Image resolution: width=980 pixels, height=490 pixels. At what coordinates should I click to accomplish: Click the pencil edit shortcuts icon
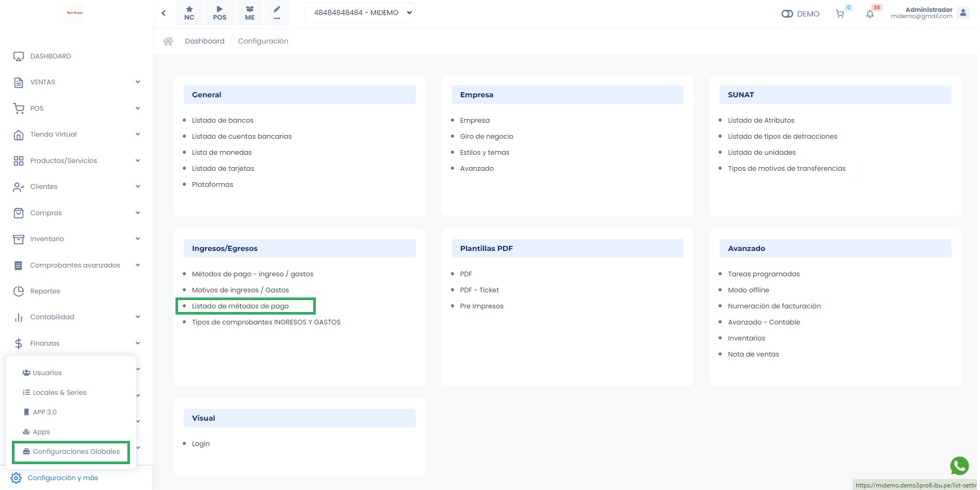pos(277,13)
